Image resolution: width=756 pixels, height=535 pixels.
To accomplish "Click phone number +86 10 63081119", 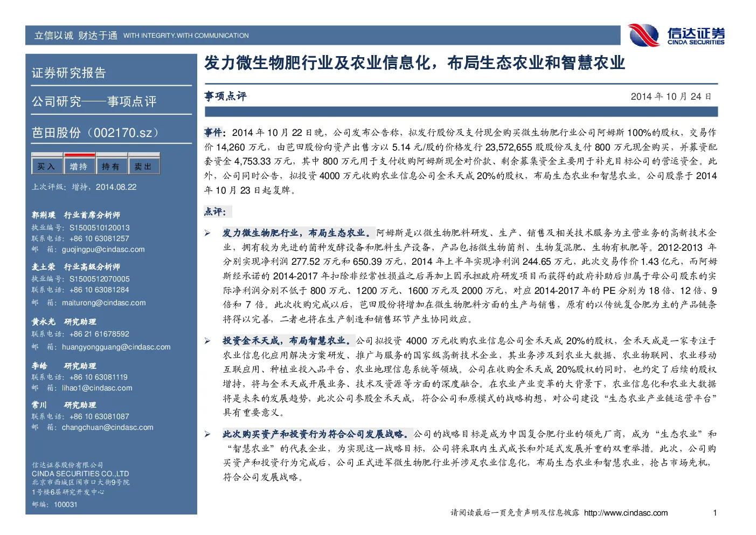I will [x=99, y=377].
